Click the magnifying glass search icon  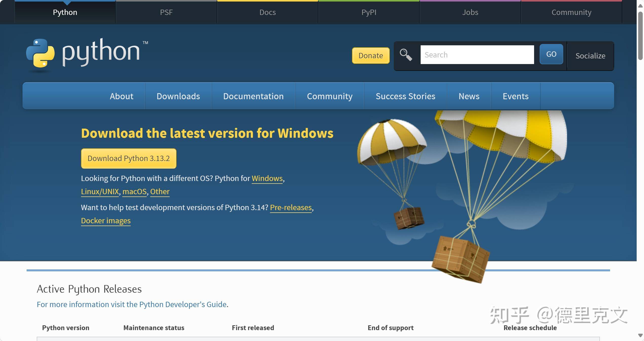tap(406, 55)
